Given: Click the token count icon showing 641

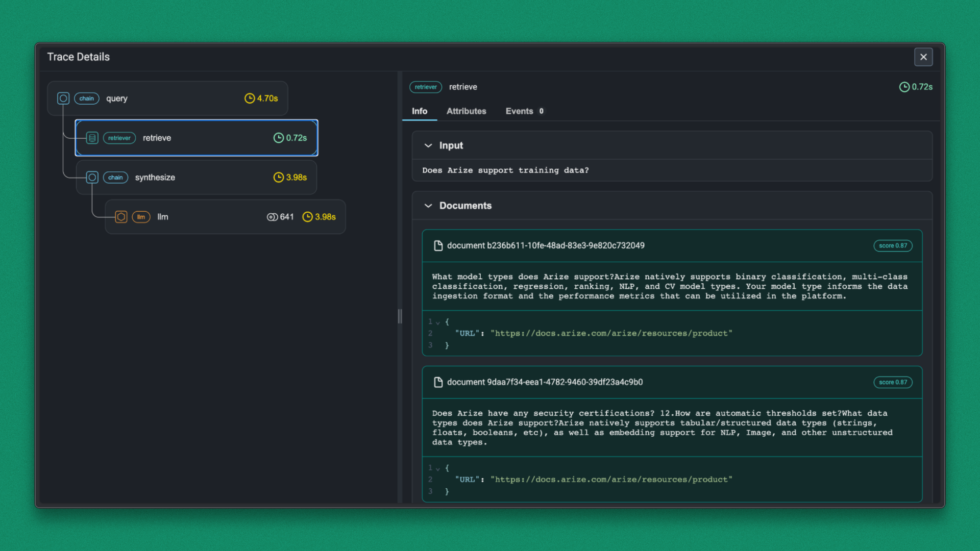Looking at the screenshot, I should tap(272, 217).
